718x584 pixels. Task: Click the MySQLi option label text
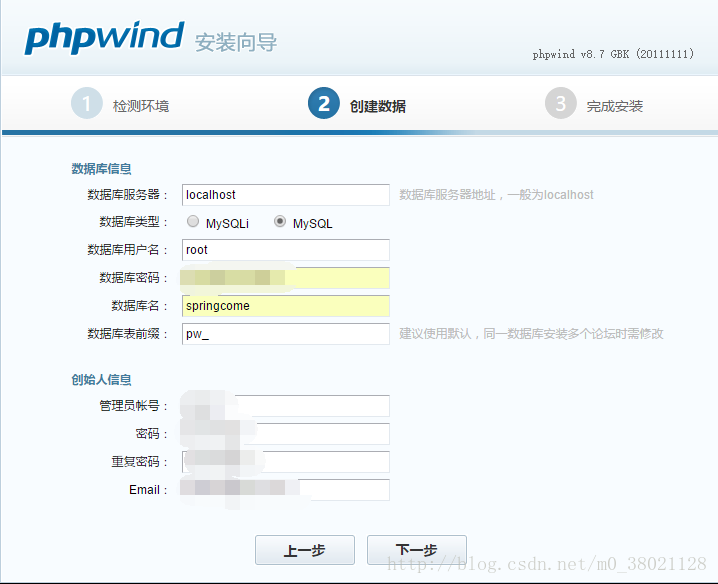click(227, 224)
